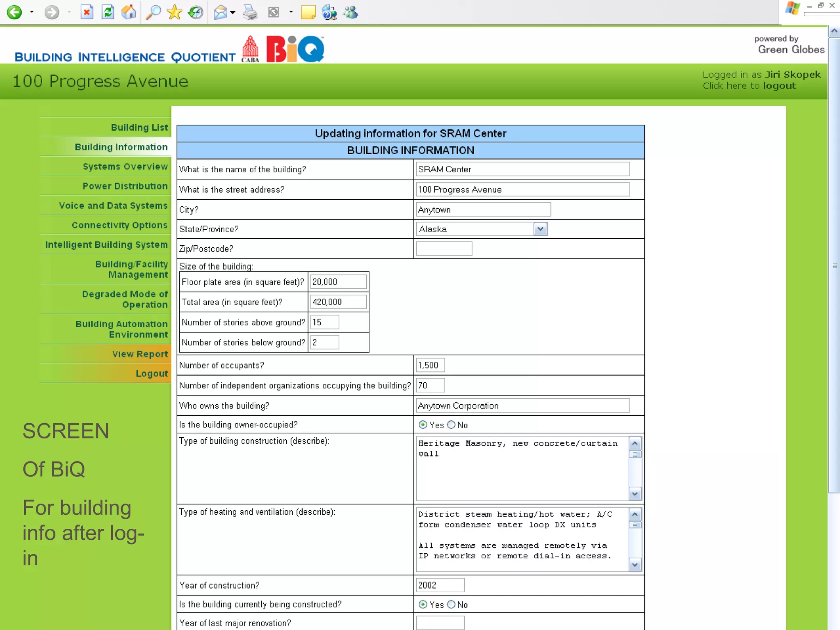Click up arrow of construction textarea scrollbar
Image resolution: width=840 pixels, height=630 pixels.
[x=635, y=443]
